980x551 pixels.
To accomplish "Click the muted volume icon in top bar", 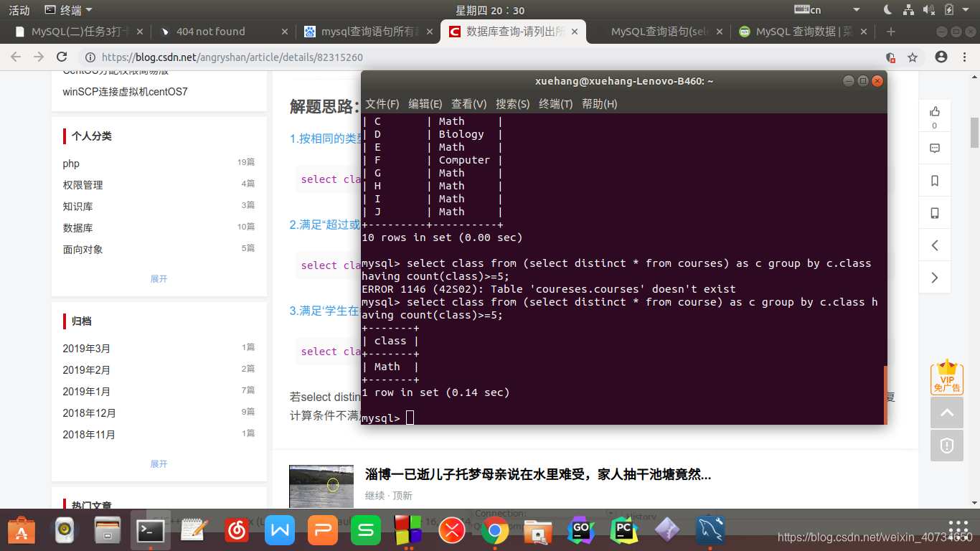I will (929, 10).
